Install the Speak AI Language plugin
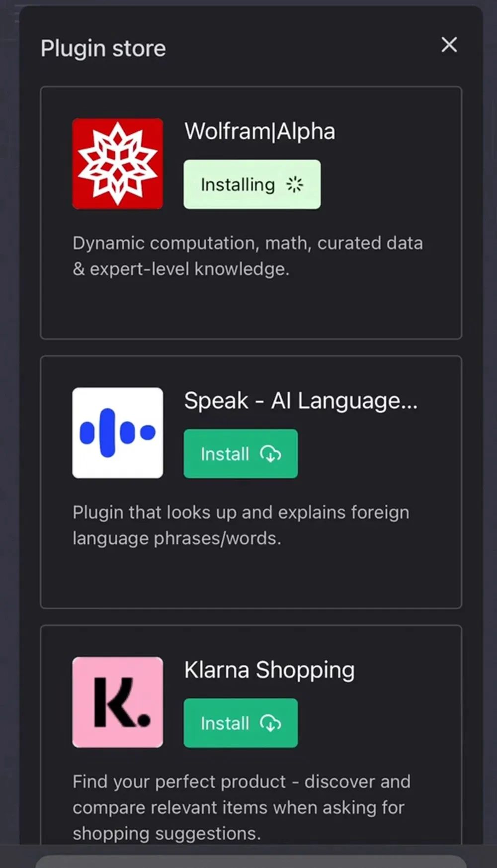This screenshot has height=868, width=497. coord(241,454)
